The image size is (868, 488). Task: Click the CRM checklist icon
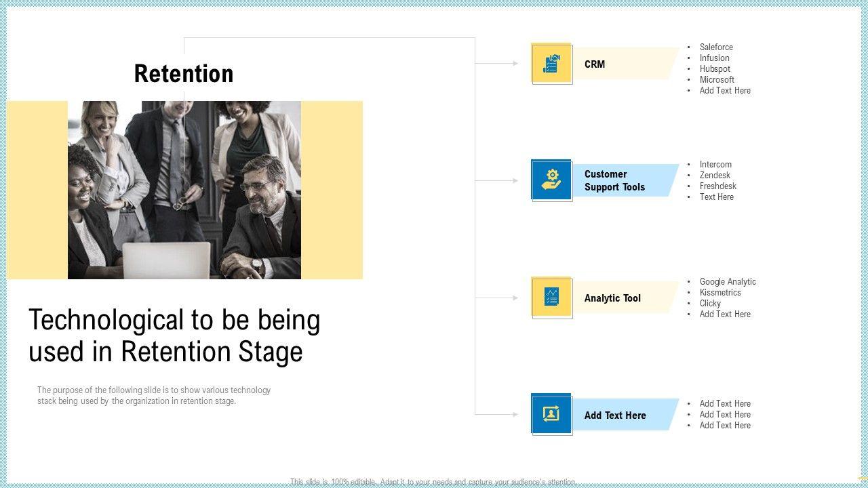[551, 64]
